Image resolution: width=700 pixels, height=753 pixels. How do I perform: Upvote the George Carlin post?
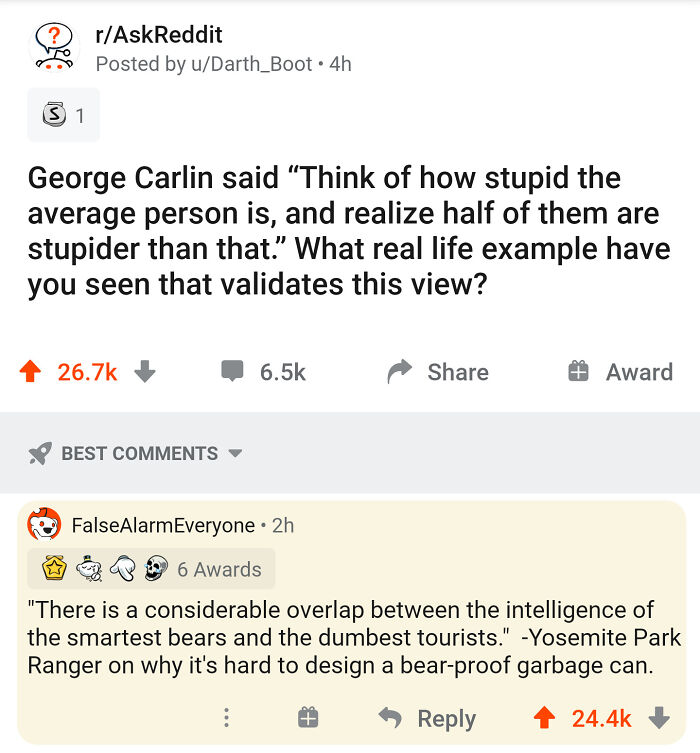[x=30, y=371]
